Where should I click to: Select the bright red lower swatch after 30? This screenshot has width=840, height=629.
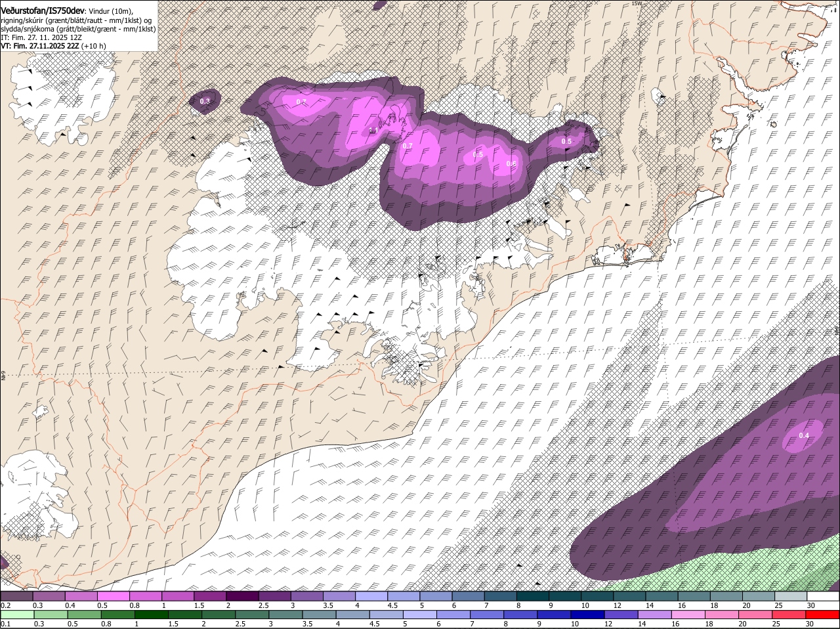point(824,615)
